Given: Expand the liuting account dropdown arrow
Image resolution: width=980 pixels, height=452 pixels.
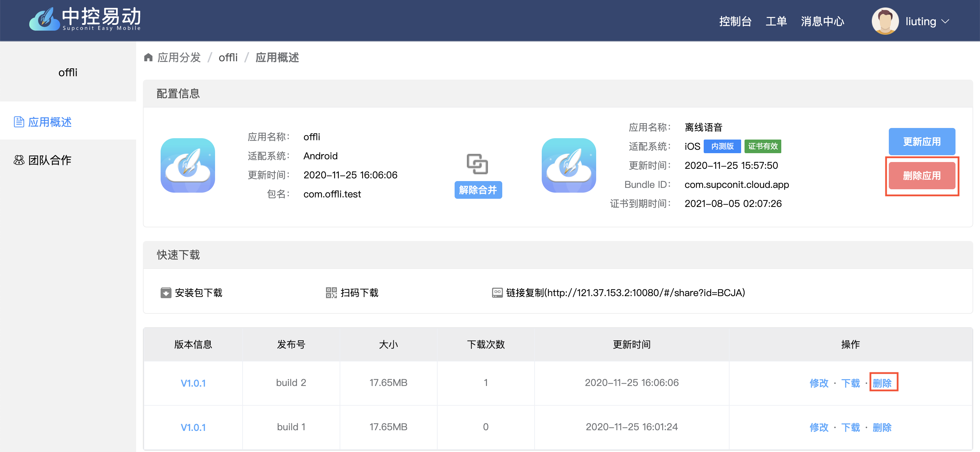Looking at the screenshot, I should [945, 21].
